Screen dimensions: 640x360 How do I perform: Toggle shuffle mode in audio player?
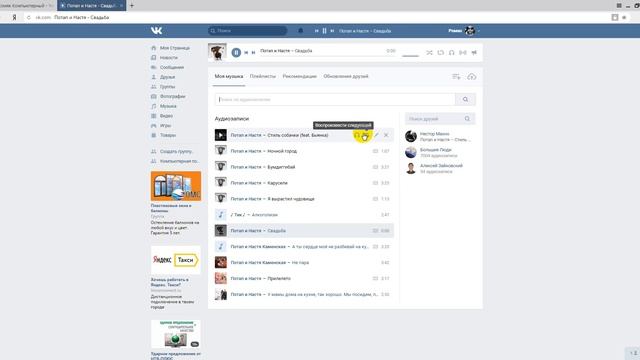coord(429,53)
